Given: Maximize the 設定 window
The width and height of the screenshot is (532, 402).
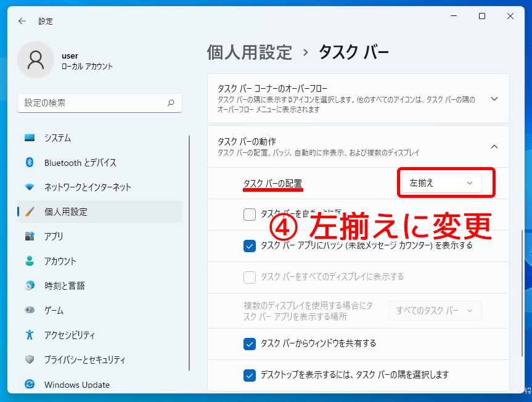Looking at the screenshot, I should (x=482, y=16).
